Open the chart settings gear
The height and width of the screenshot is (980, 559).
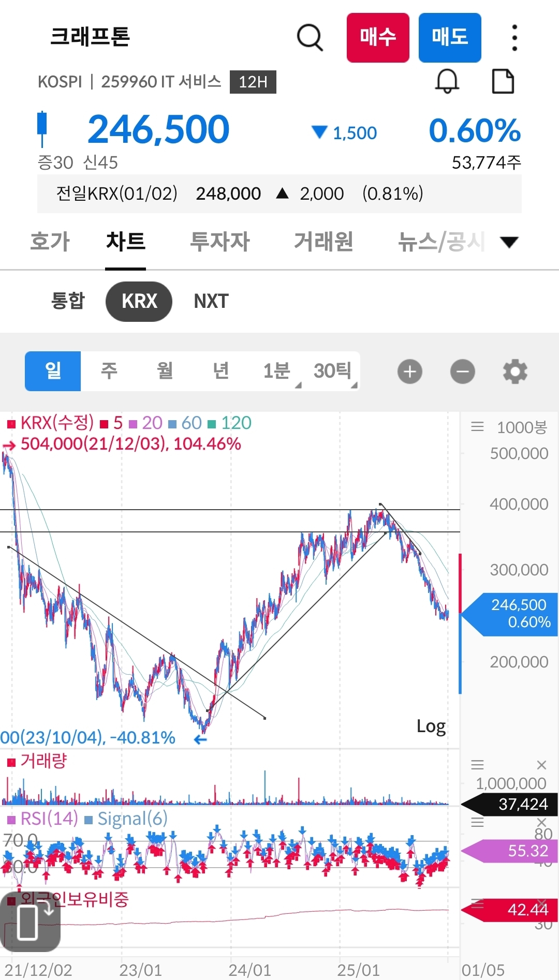pyautogui.click(x=514, y=371)
